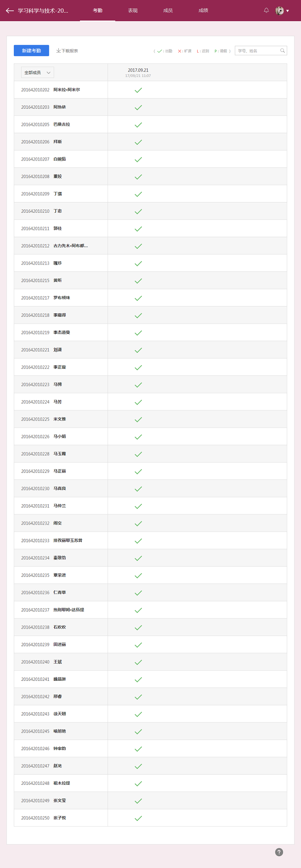The height and width of the screenshot is (868, 301).
Task: Click the 新建考勤 button
Action: 31,51
